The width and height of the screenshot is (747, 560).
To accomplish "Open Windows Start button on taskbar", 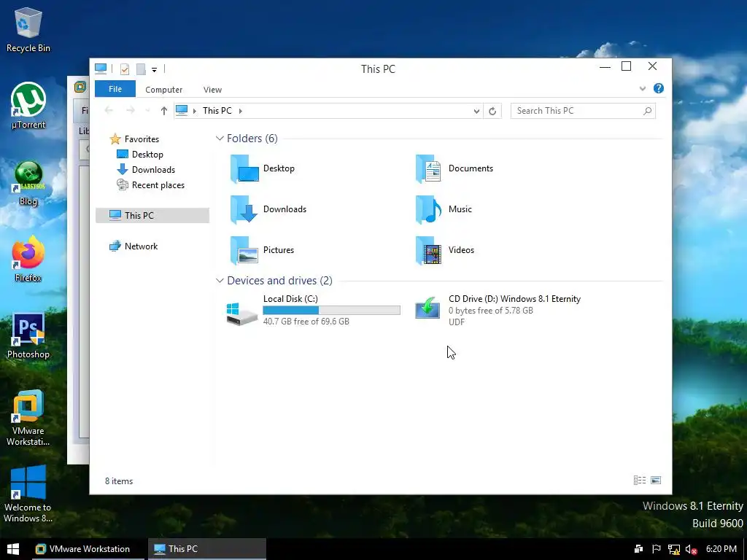I will click(13, 549).
